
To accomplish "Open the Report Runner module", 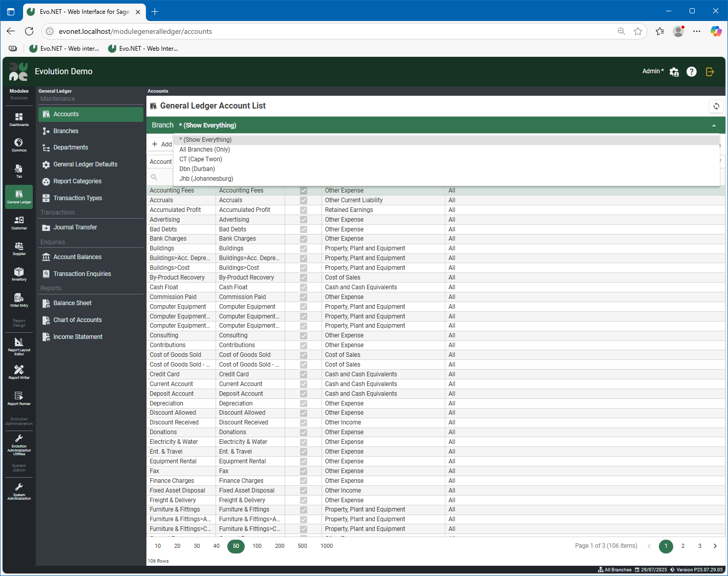I will pos(19,398).
